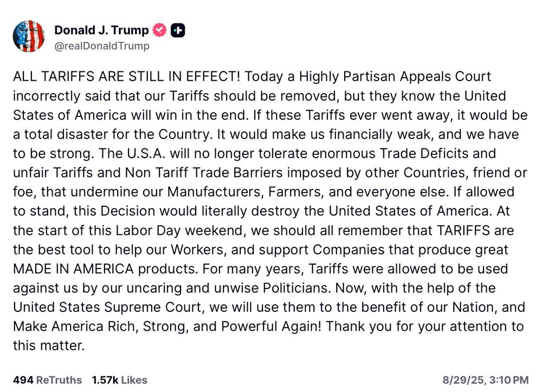Image resolution: width=542 pixels, height=392 pixels.
Task: Open the flag-themed profile avatar
Action: click(29, 36)
